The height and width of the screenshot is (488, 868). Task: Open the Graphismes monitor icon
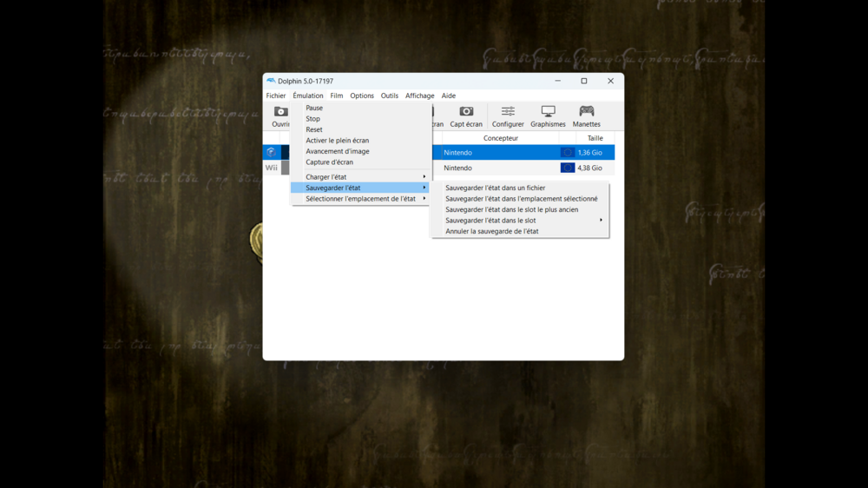point(548,112)
